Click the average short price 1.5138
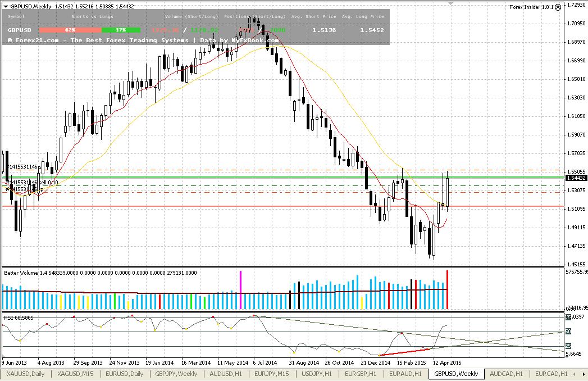The image size is (588, 381). 324,30
